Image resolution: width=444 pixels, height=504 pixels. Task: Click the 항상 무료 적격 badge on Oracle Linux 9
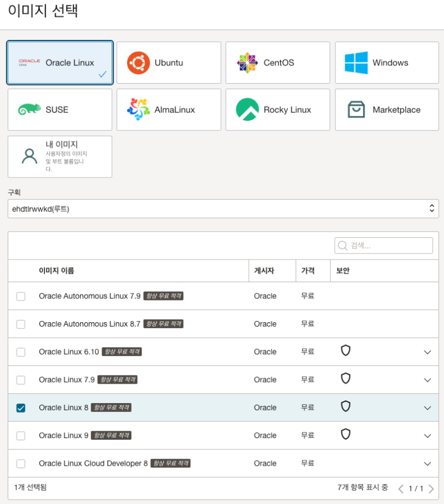pos(112,436)
